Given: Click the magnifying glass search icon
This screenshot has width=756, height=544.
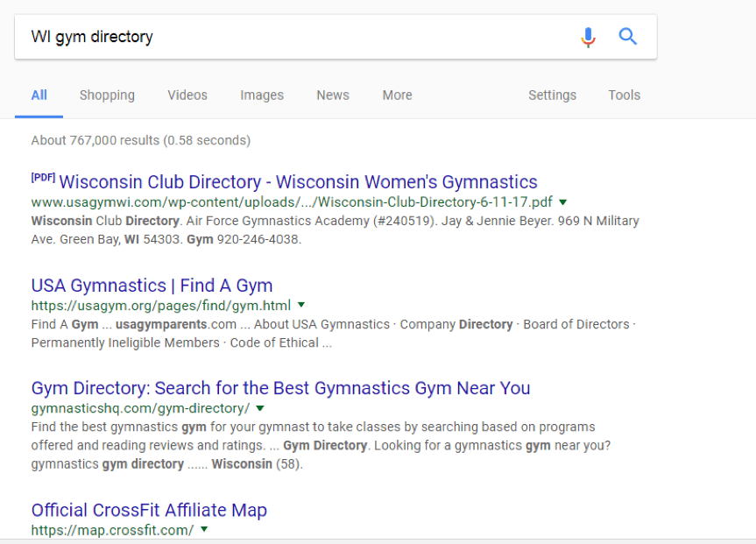Looking at the screenshot, I should pos(628,37).
